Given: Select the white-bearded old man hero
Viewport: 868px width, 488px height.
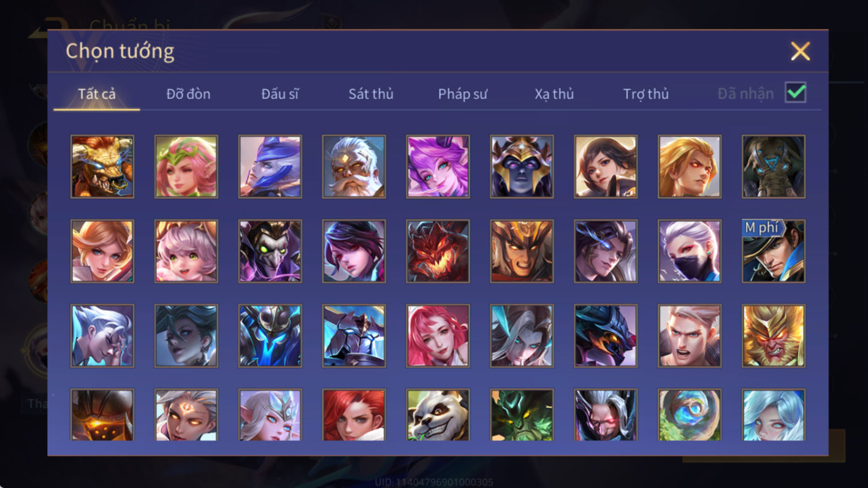Looking at the screenshot, I should [354, 167].
